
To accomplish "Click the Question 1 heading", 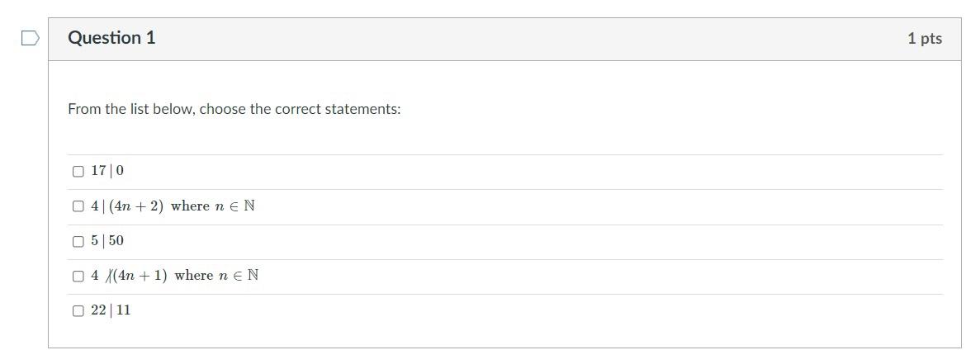I will [x=111, y=38].
